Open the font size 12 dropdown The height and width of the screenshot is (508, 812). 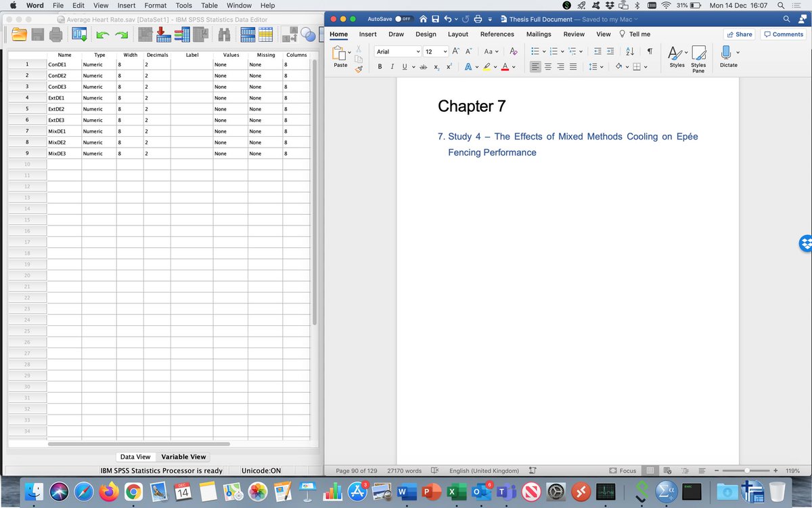(x=445, y=51)
